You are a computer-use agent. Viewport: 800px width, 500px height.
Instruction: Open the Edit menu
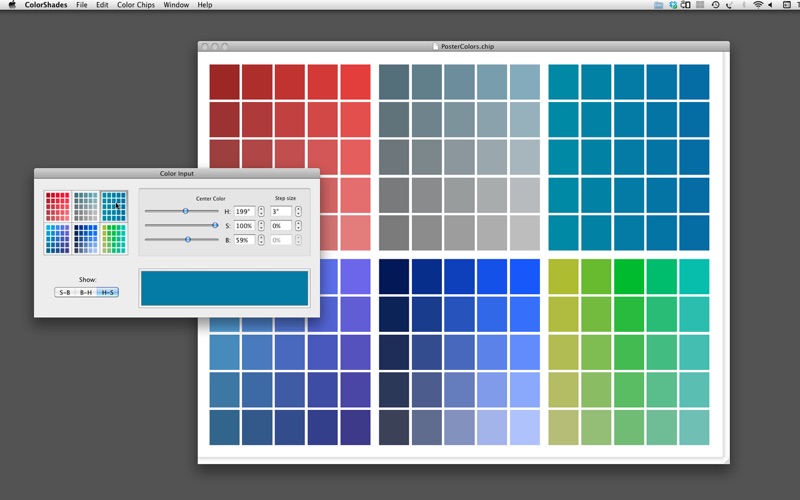102,5
